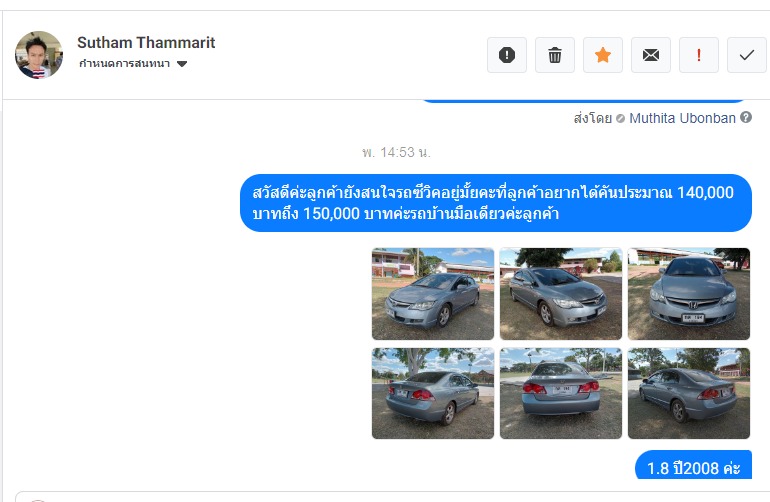Open the last rear-right car photo
Image resolution: width=770 pixels, height=502 pixels.
coord(688,393)
